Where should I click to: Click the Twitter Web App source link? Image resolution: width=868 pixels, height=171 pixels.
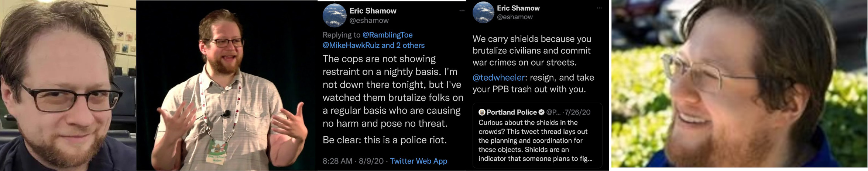[x=418, y=161]
